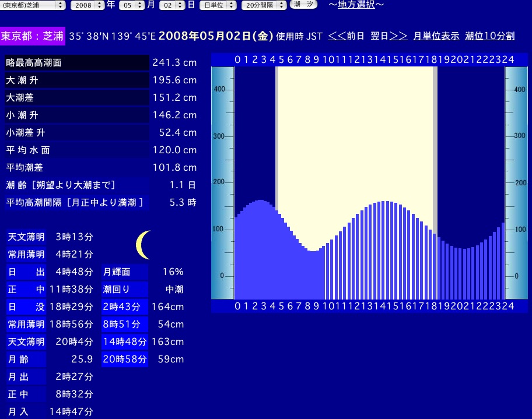Select the 5.3 時 value
Screen dimensions: 532x419
(x=183, y=202)
